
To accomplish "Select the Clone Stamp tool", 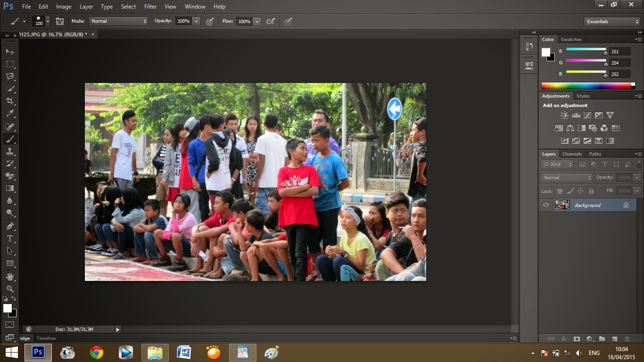I will [9, 151].
